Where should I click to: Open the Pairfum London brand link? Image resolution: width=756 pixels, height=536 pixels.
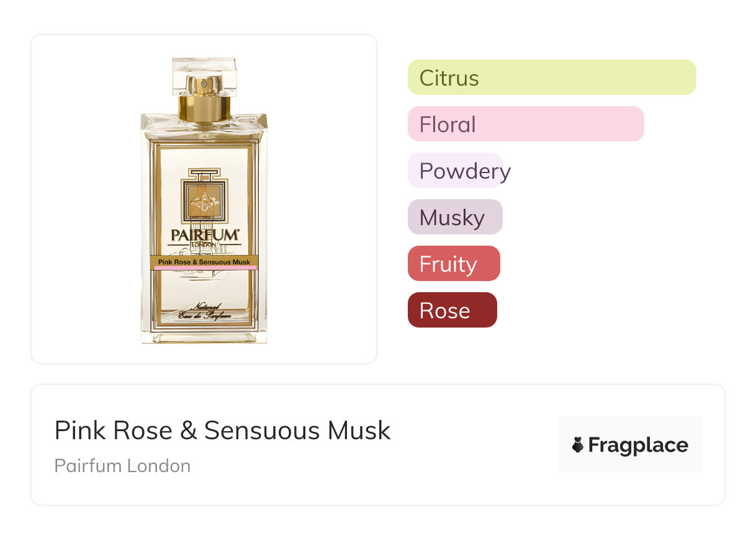click(x=122, y=466)
